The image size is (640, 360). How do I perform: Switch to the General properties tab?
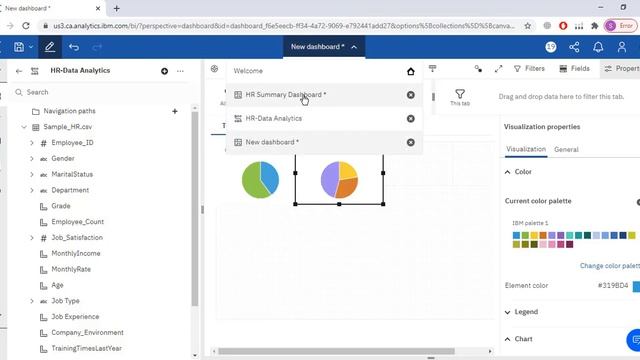point(566,149)
